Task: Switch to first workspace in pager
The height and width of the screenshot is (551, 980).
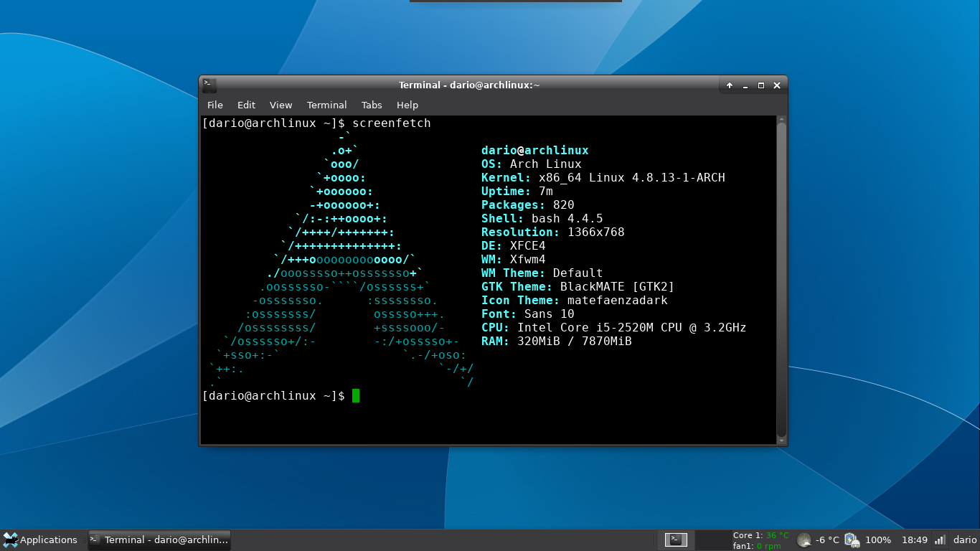Action: click(677, 540)
